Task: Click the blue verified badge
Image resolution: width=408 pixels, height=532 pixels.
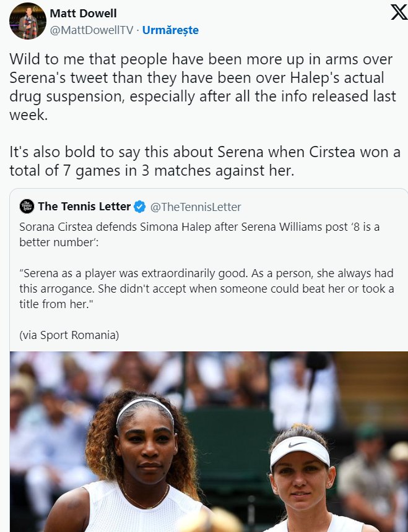Action: (141, 207)
